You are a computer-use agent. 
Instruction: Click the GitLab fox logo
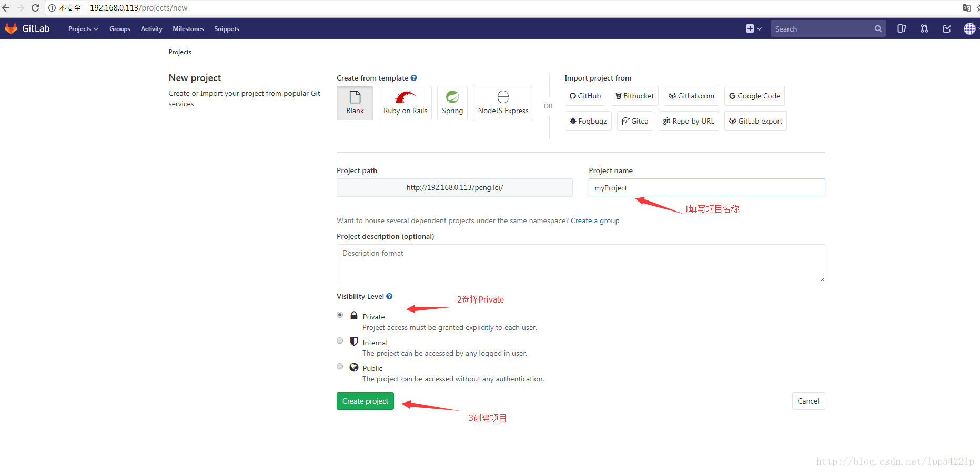[11, 28]
